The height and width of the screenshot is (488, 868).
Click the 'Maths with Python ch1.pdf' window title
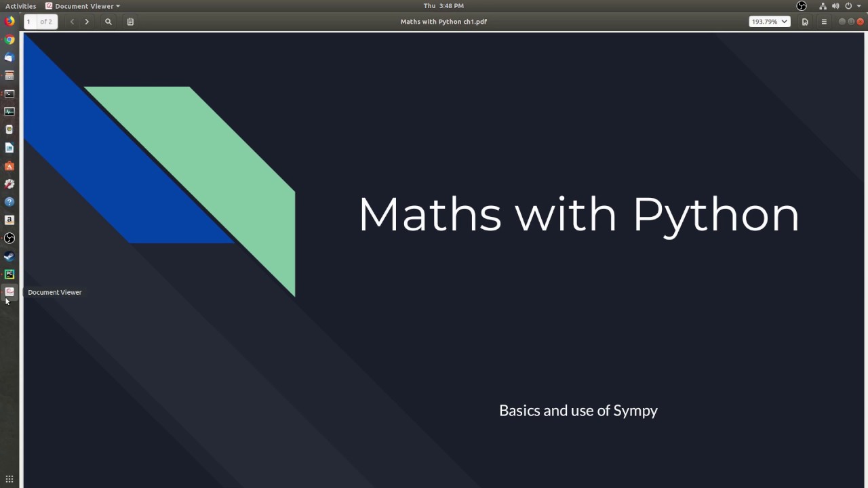tap(443, 22)
